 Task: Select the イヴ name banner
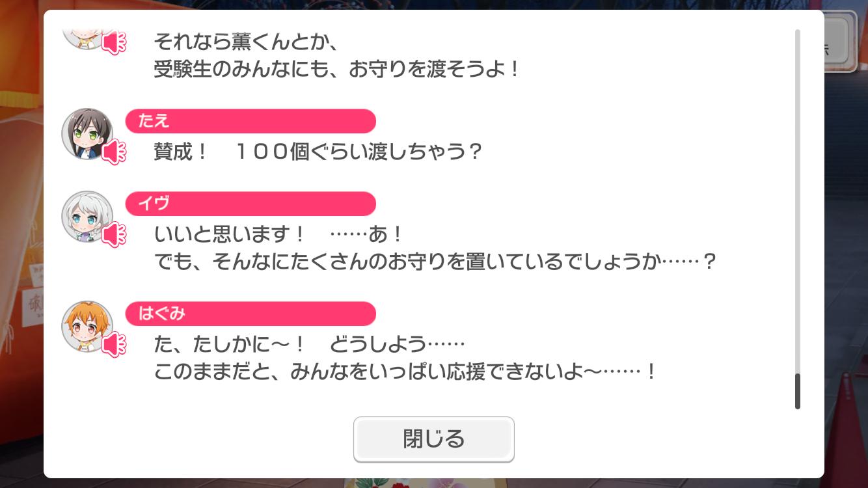pos(251,204)
